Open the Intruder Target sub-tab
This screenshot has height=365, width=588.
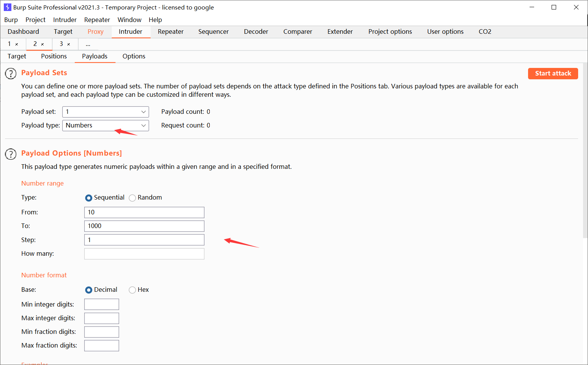point(17,56)
